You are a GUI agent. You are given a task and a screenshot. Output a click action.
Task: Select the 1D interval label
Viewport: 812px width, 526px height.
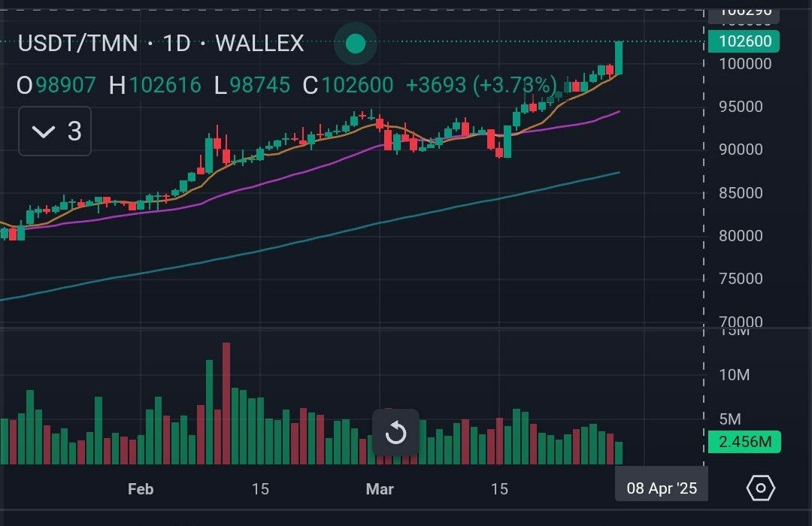pos(177,44)
